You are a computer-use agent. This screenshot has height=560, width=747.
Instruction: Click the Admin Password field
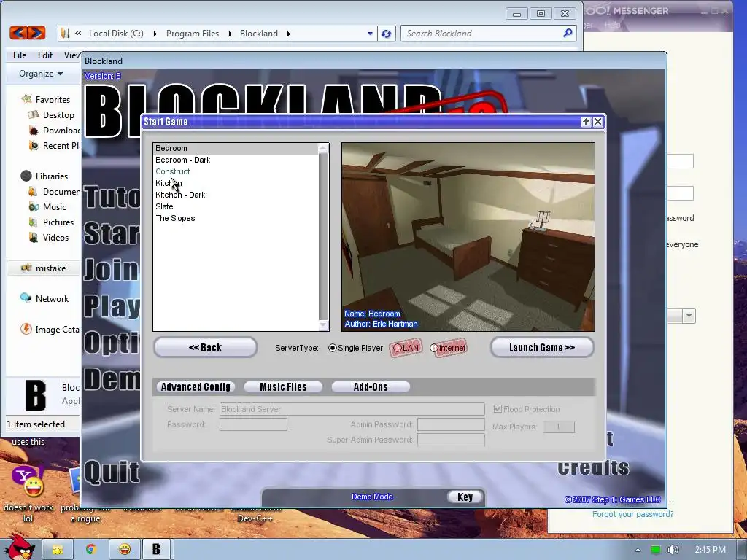pos(451,424)
